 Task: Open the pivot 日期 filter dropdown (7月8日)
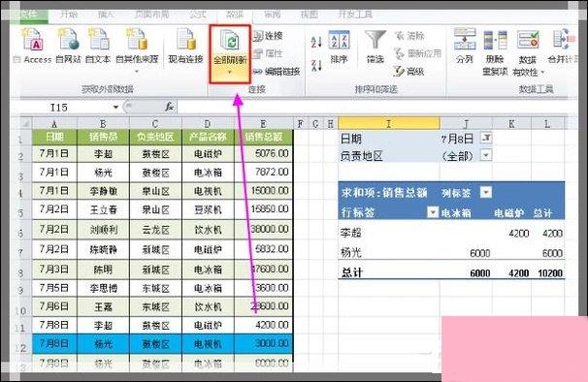pyautogui.click(x=486, y=138)
